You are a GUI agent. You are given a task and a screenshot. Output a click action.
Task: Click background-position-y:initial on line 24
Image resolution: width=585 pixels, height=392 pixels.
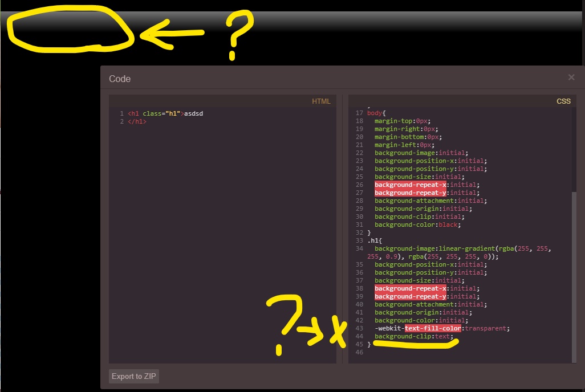430,169
